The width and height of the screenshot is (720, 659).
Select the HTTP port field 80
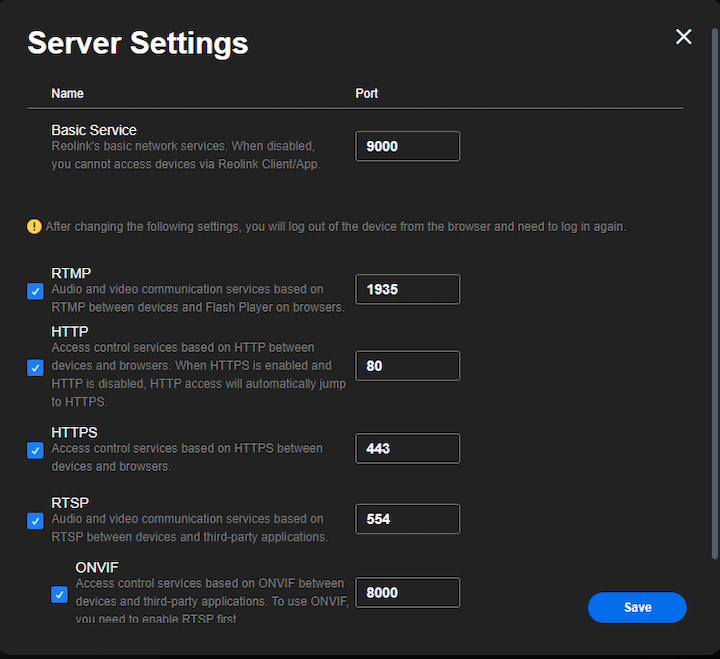[407, 366]
